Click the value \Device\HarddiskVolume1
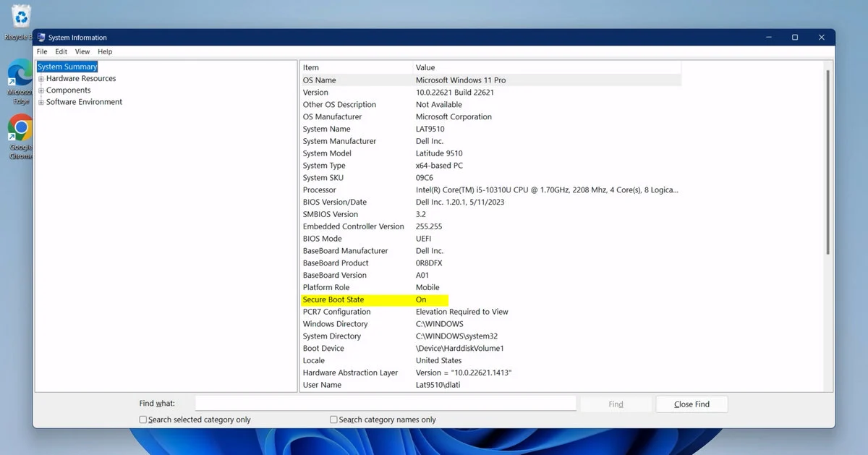Screen dimensions: 868x455 [x=460, y=348]
